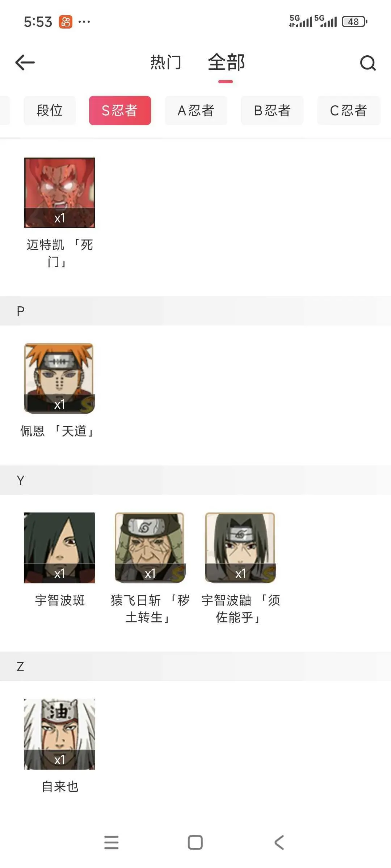Open the search magnifier icon

tap(368, 63)
